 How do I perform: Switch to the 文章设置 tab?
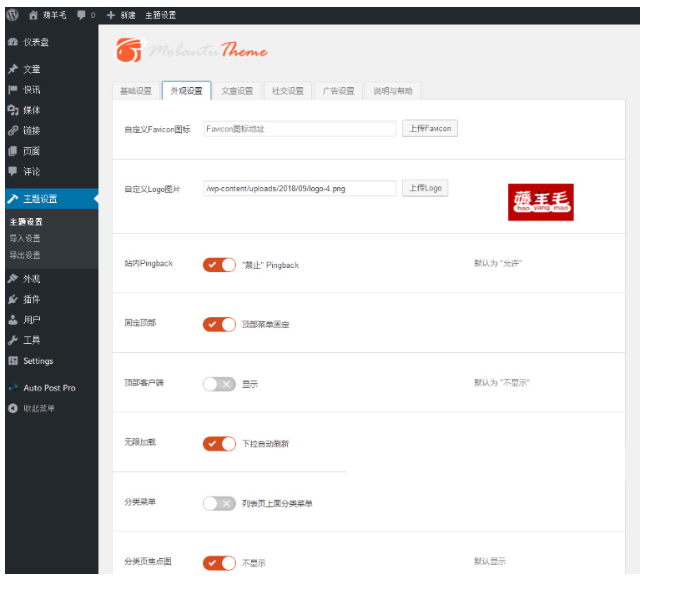[x=237, y=91]
